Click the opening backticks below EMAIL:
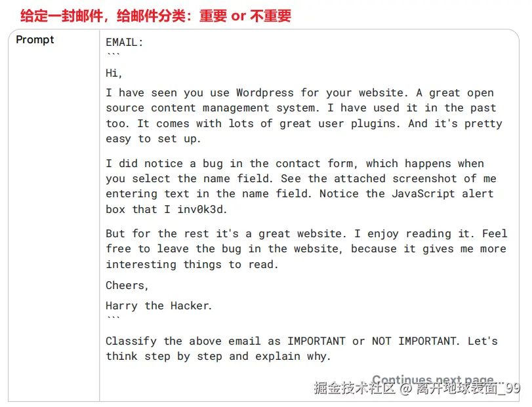The image size is (532, 407). point(113,54)
